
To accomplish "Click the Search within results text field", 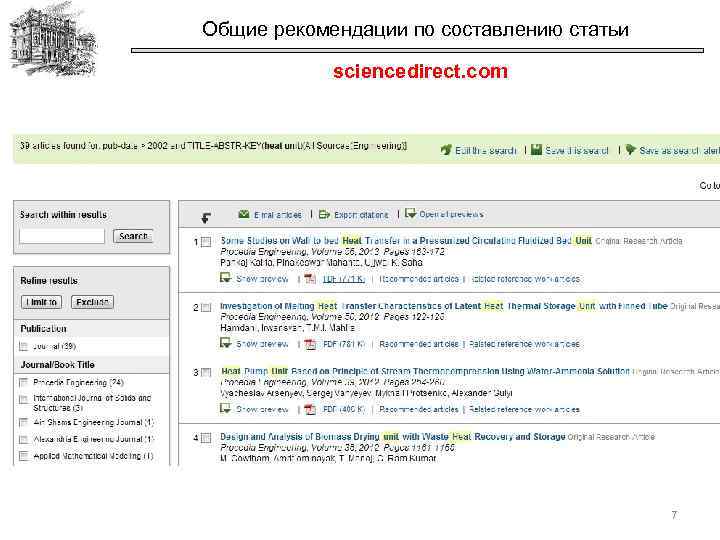I will point(62,236).
